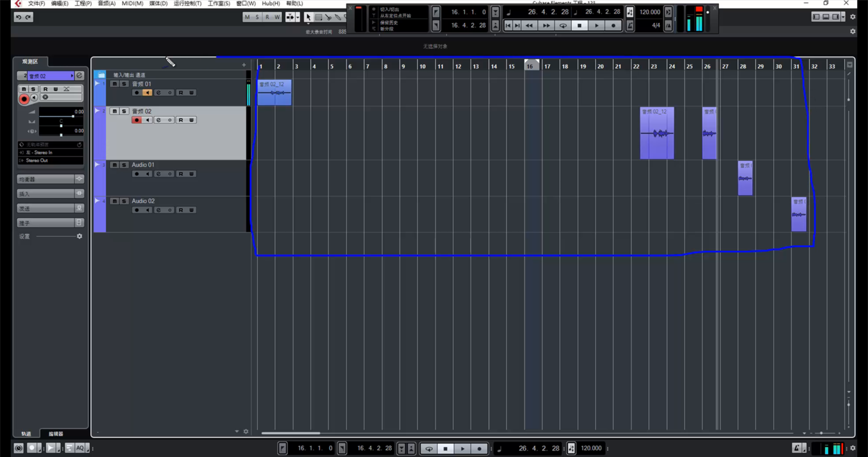
Task: Open the Equalizer section icon in inspector
Action: (80, 179)
